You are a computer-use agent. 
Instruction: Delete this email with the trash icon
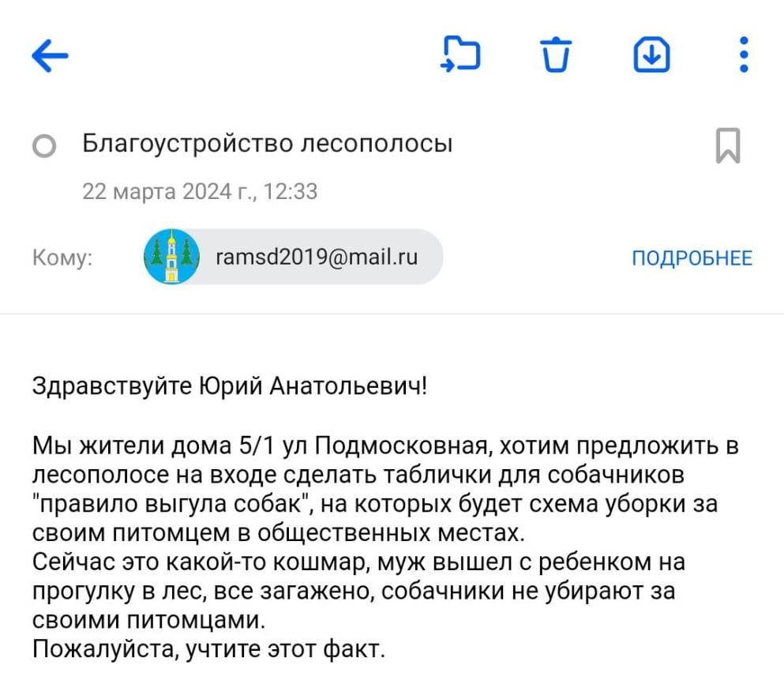pos(557,55)
